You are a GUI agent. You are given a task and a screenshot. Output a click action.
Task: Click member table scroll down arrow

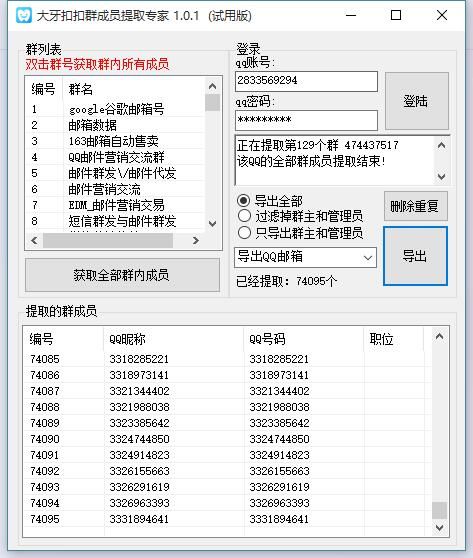pos(439,527)
